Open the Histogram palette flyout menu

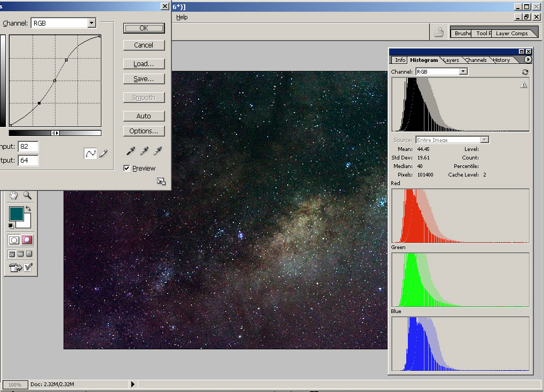(528, 60)
